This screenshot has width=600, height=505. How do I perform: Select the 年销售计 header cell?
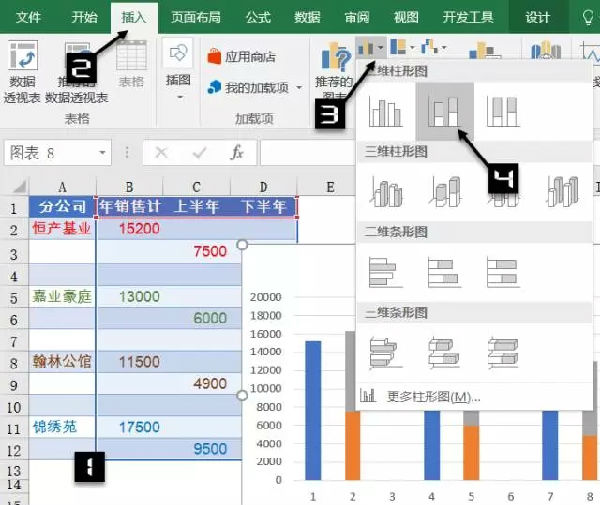pyautogui.click(x=129, y=207)
